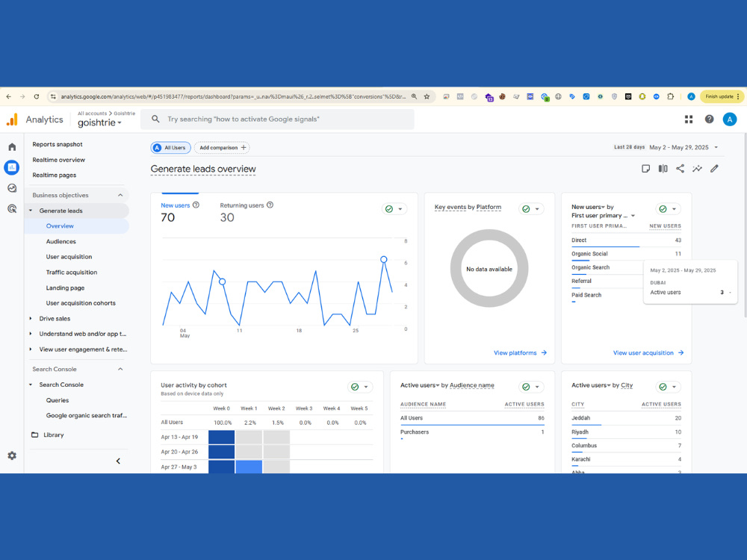
Task: Click the Google Analytics logo
Action: (x=12, y=119)
